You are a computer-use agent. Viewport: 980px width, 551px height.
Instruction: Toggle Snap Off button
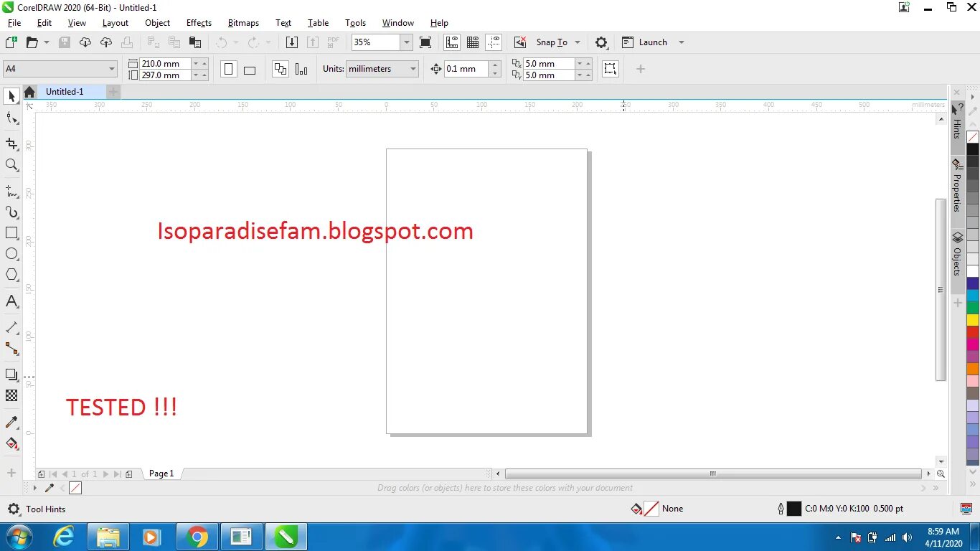pyautogui.click(x=520, y=42)
